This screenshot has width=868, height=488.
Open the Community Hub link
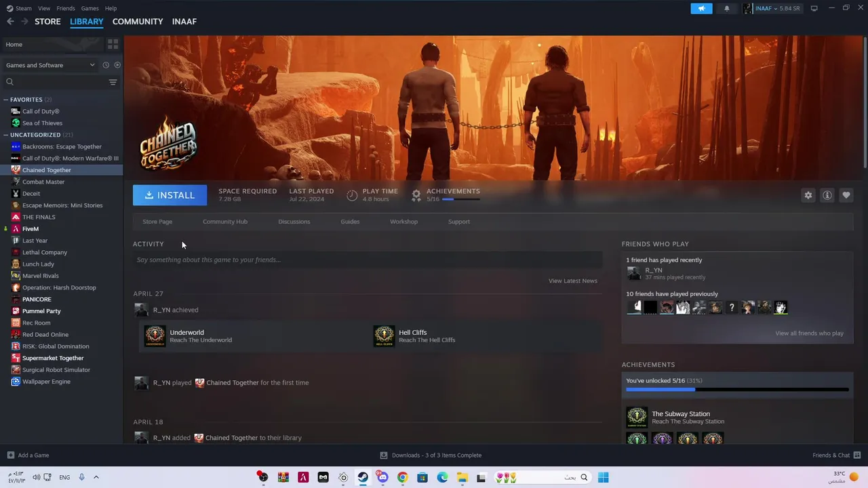[225, 222]
